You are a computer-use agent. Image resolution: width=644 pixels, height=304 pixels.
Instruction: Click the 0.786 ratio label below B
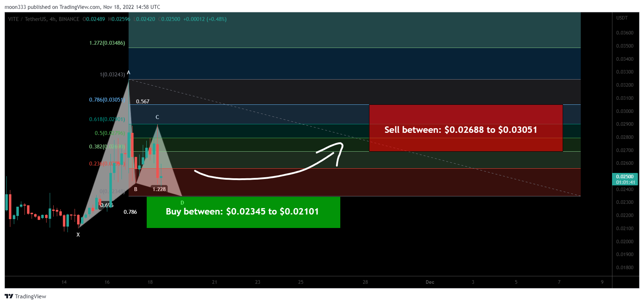click(130, 212)
